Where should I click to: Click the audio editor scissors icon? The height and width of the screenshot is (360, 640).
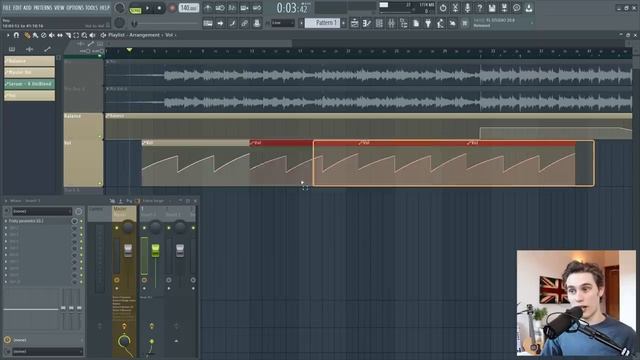pyautogui.click(x=455, y=8)
